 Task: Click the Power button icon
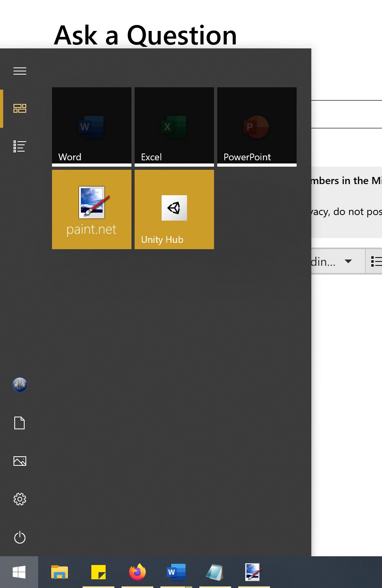(x=19, y=538)
